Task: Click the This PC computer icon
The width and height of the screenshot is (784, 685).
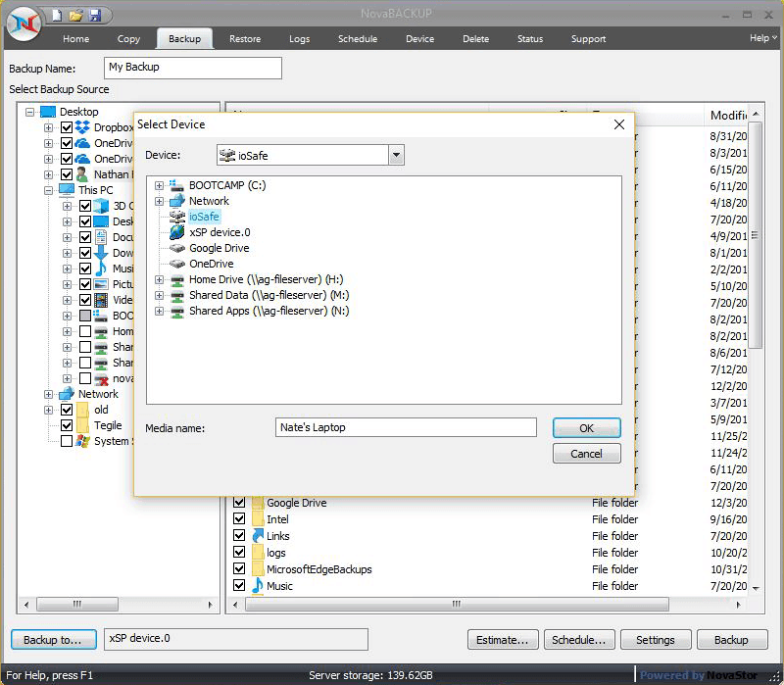Action: point(67,190)
